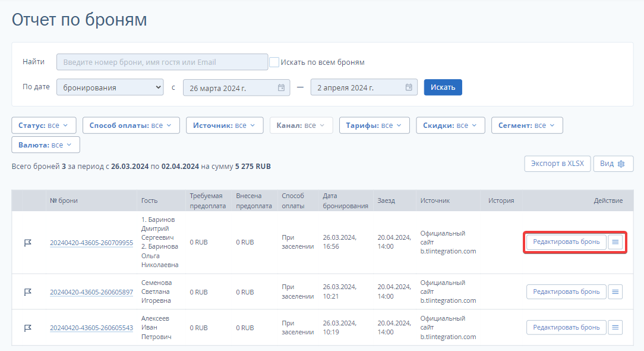The height and width of the screenshot is (351, 644).
Task: Expand the Валюта filter dropdown
Action: (x=46, y=145)
